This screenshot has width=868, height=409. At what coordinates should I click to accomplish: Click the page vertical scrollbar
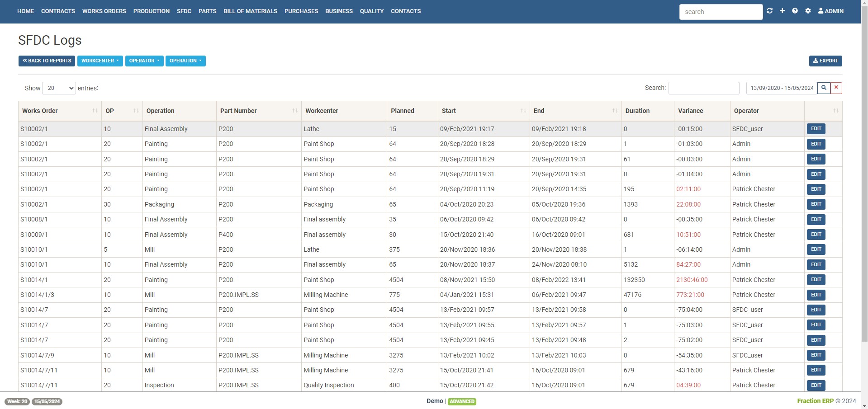pos(864,181)
